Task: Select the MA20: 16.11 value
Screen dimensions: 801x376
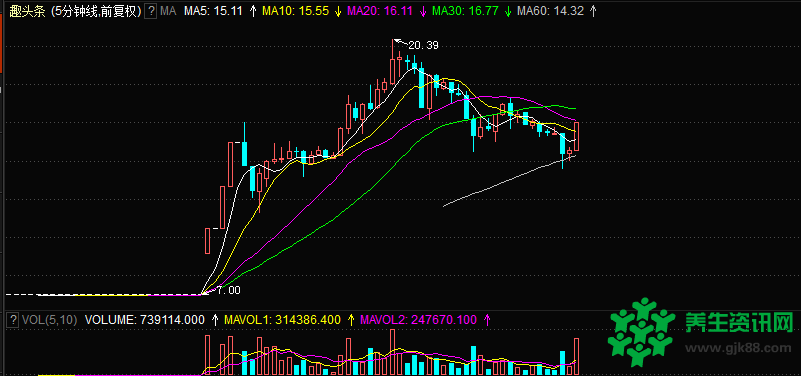Action: pos(379,11)
